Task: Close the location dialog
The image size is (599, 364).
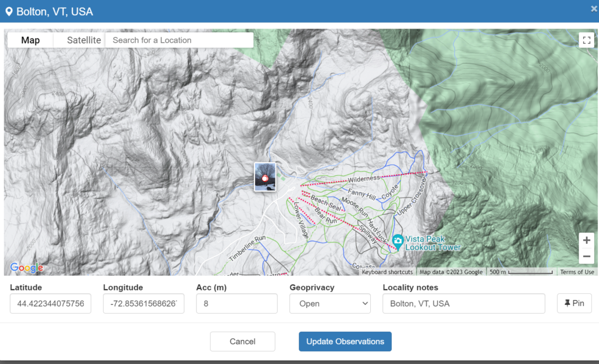Action: point(594,9)
